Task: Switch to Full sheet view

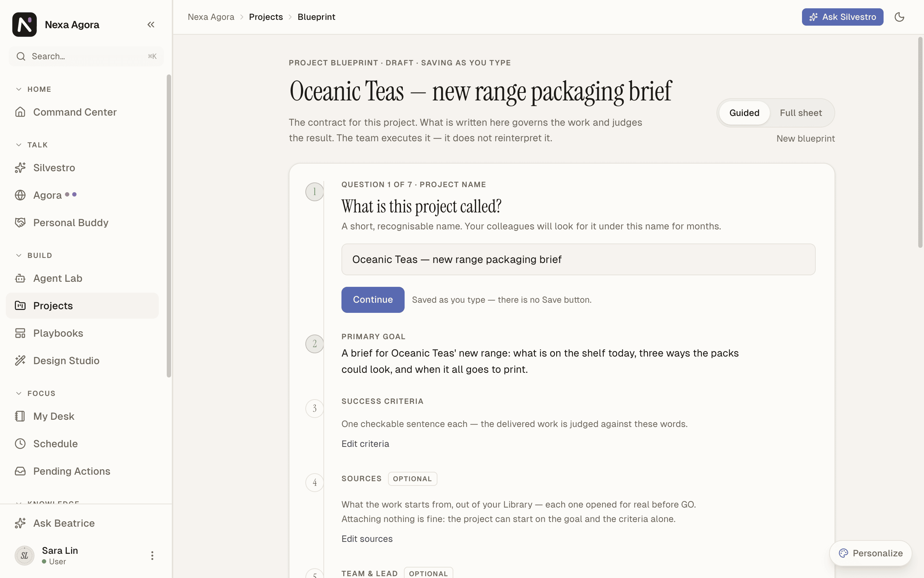Action: tap(801, 113)
